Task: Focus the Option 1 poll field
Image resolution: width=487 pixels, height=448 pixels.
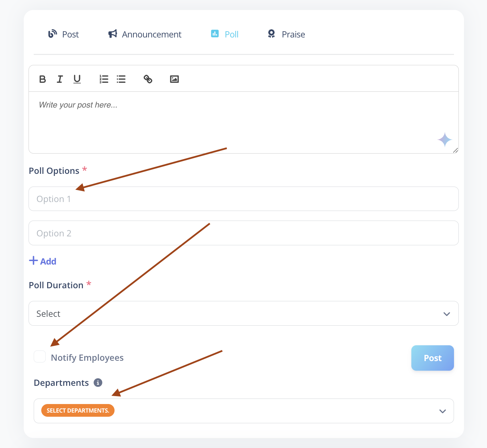Action: [243, 199]
